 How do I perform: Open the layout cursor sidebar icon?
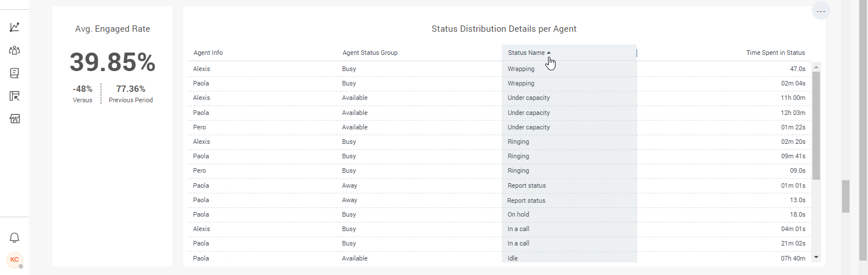pyautogui.click(x=14, y=96)
